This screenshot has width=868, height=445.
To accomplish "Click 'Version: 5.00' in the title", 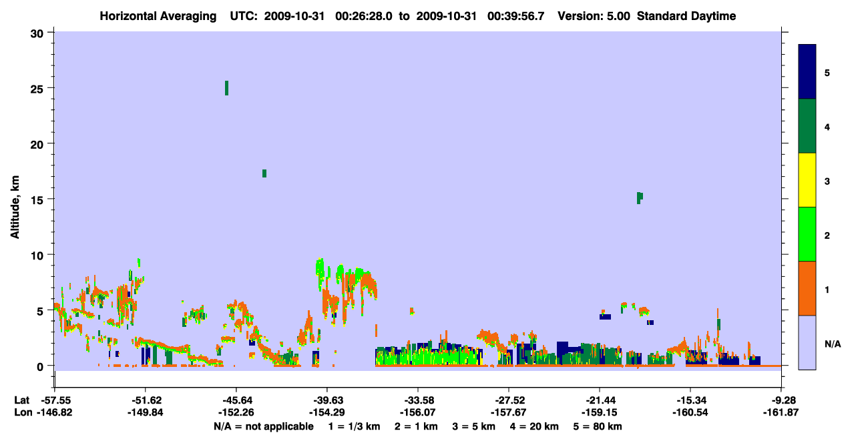I will (594, 16).
